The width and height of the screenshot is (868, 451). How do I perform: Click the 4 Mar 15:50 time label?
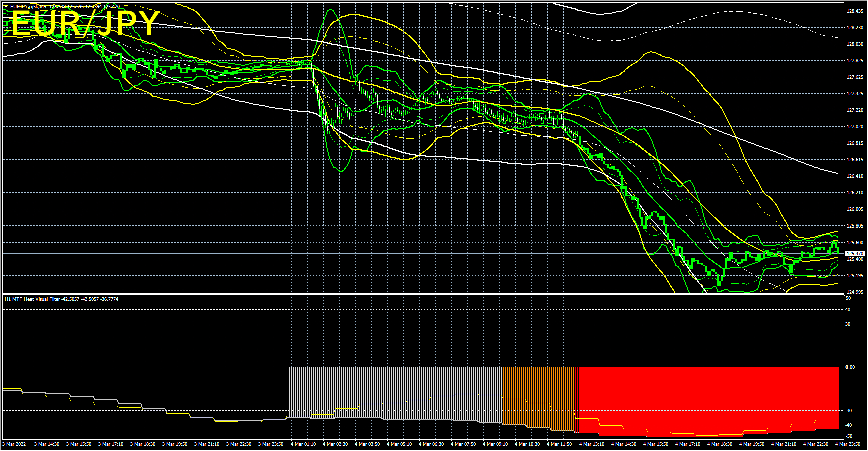[656, 444]
